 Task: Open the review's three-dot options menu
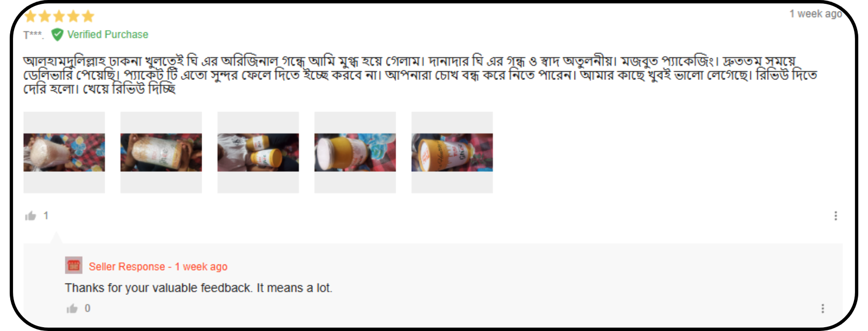pos(836,216)
